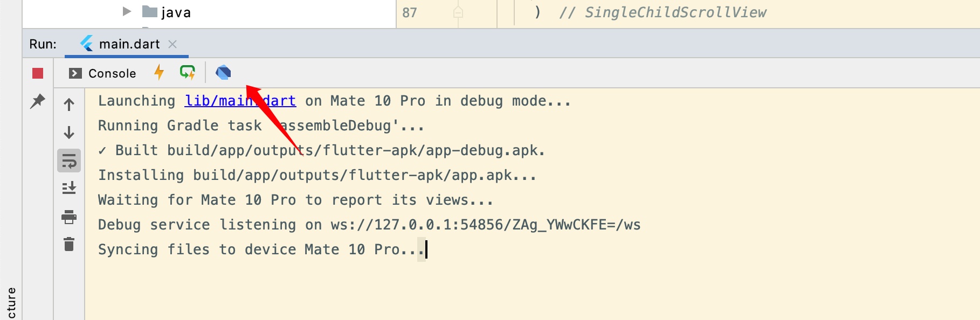
Task: Open the Structure tool window tab
Action: (x=11, y=303)
